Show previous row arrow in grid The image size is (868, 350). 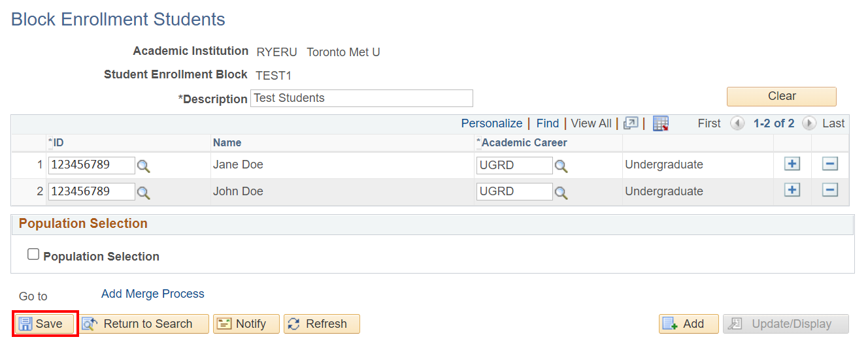click(x=737, y=123)
